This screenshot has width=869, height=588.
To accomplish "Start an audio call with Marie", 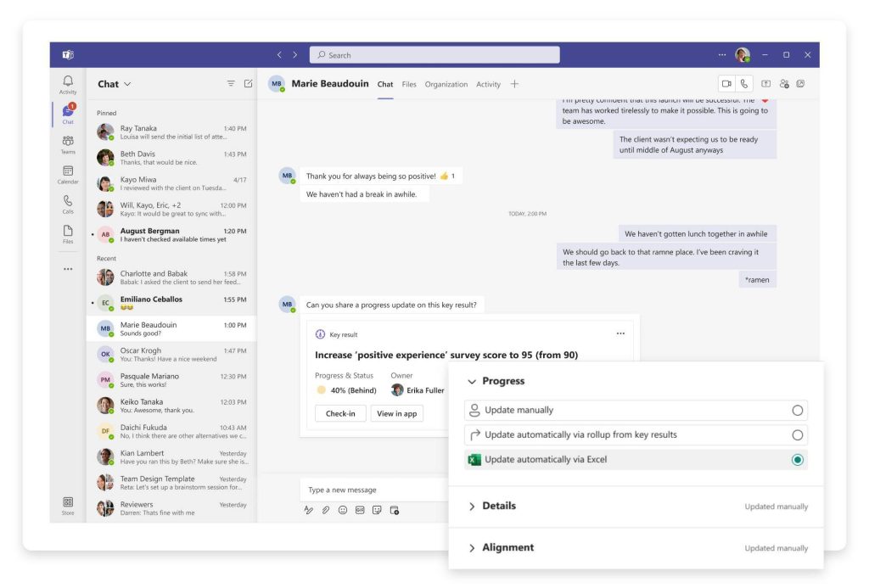I will click(744, 84).
